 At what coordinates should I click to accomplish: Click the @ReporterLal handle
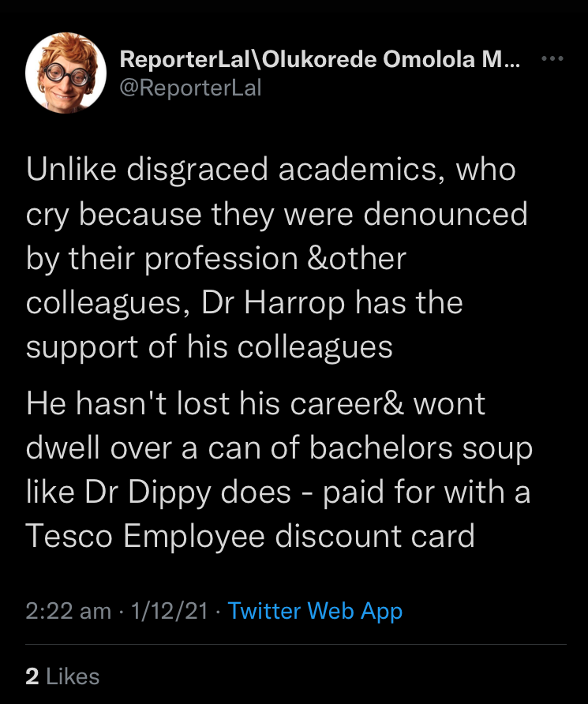[190, 88]
